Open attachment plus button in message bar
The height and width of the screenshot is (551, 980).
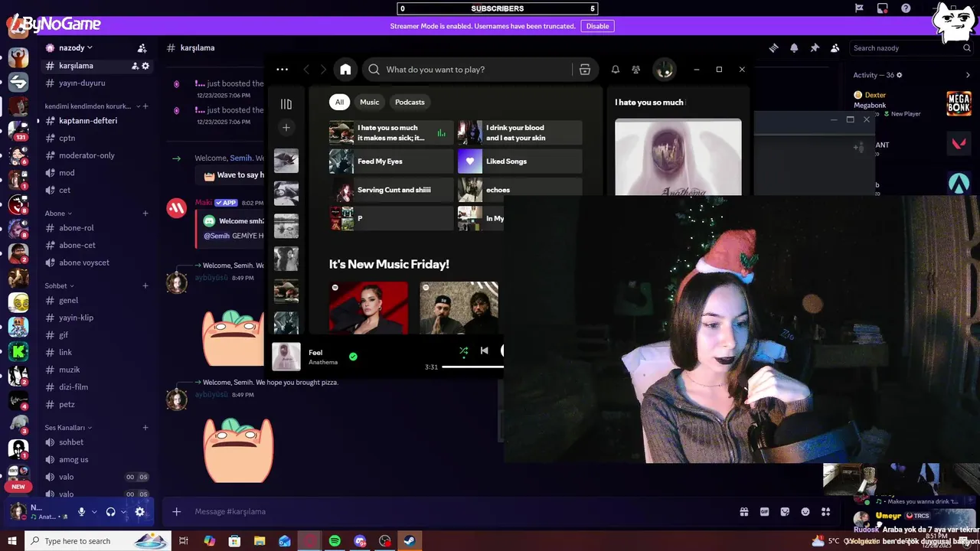click(177, 511)
